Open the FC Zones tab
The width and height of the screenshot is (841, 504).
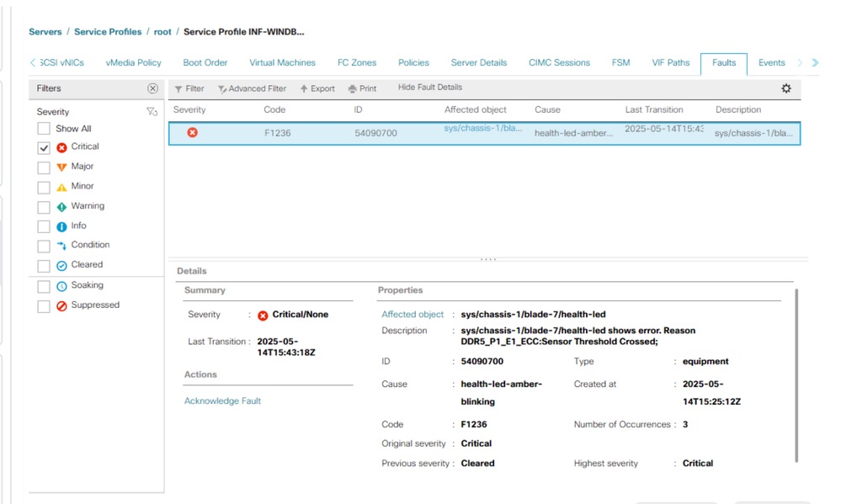pos(357,63)
